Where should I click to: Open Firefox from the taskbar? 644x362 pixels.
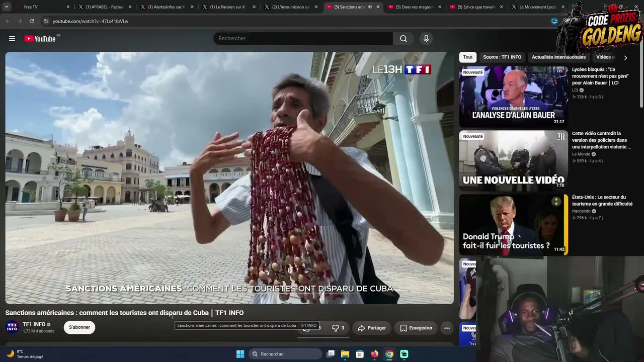point(374,354)
